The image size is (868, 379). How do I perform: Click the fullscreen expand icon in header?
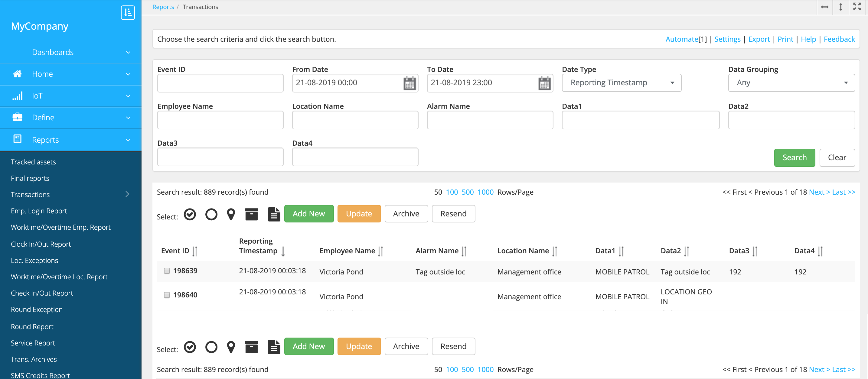[x=857, y=7]
